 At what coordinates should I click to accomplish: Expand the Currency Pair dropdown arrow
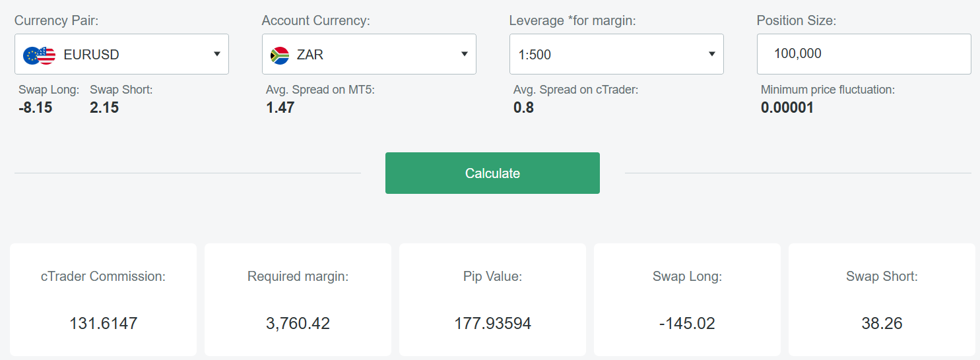(x=217, y=54)
